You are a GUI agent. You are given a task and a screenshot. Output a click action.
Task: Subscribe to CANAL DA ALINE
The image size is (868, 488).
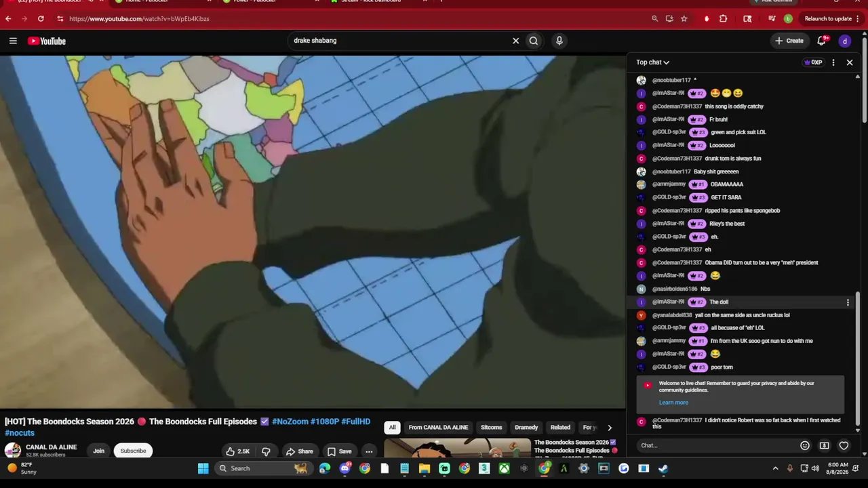click(133, 451)
